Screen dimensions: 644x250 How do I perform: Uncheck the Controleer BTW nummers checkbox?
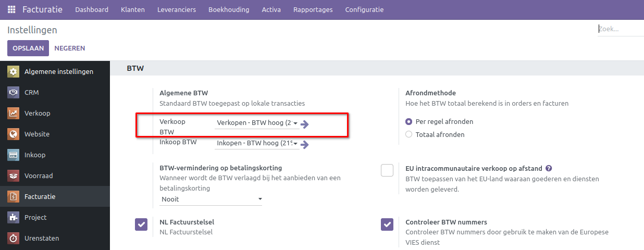pyautogui.click(x=387, y=224)
